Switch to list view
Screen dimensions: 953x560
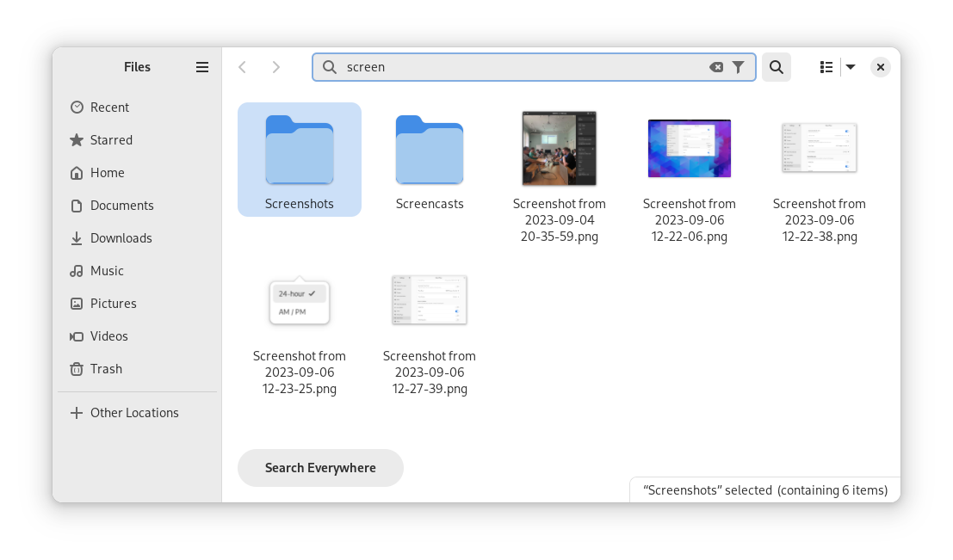826,67
